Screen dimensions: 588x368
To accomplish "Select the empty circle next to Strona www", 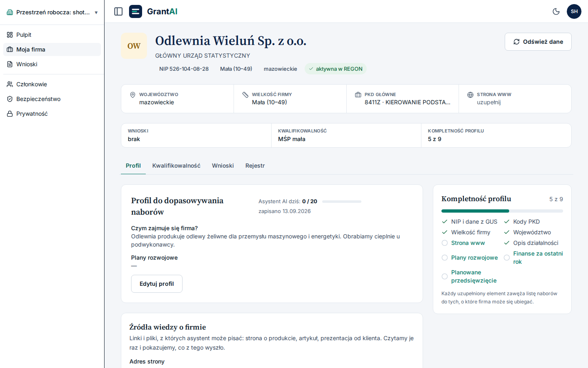I will 445,243.
